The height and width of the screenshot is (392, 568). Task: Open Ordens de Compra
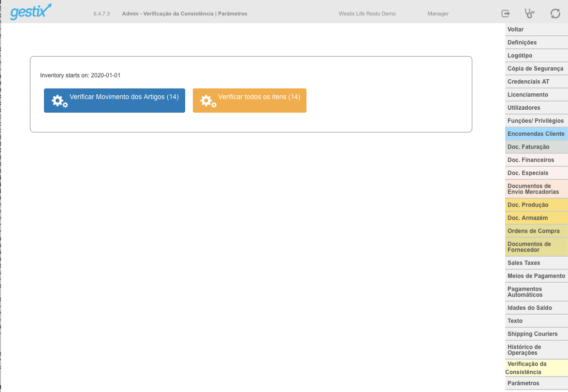[536, 231]
